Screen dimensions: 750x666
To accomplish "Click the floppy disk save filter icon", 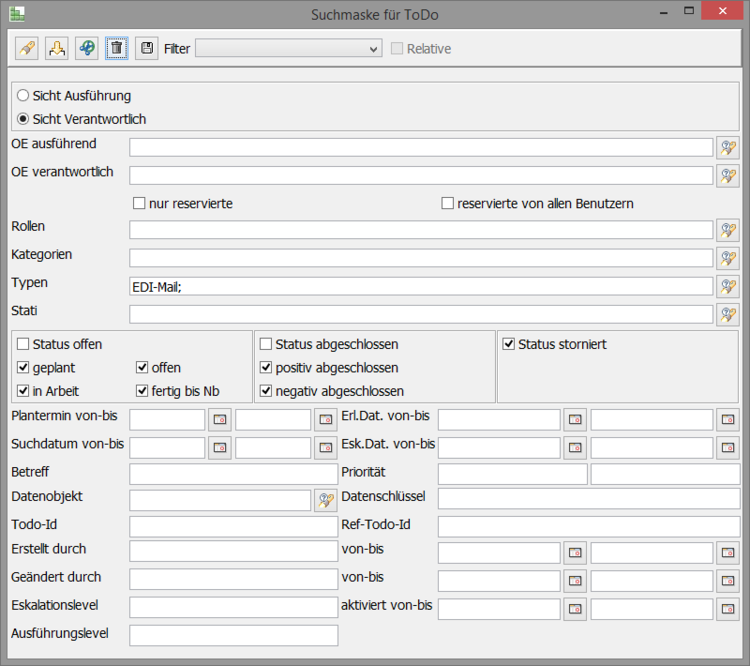I will click(147, 49).
